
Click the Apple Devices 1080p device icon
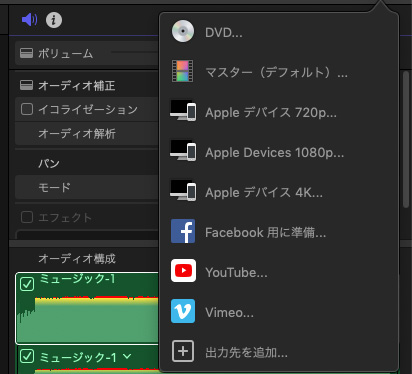click(183, 151)
